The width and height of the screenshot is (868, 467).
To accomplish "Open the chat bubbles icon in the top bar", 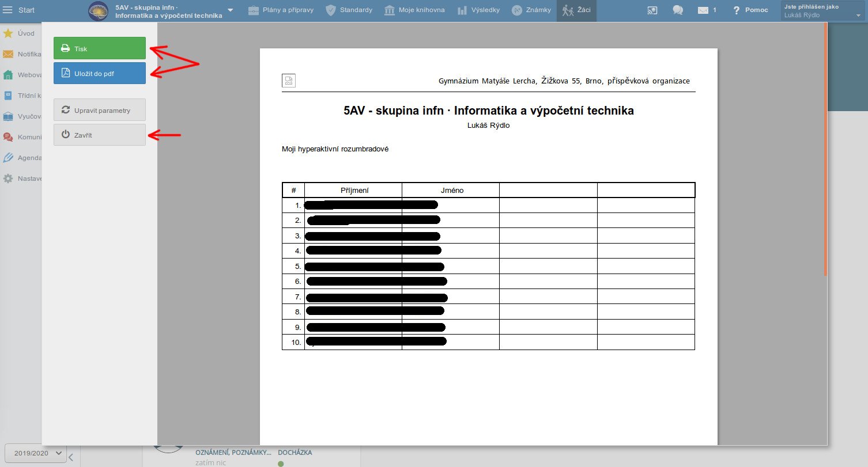I will point(678,10).
